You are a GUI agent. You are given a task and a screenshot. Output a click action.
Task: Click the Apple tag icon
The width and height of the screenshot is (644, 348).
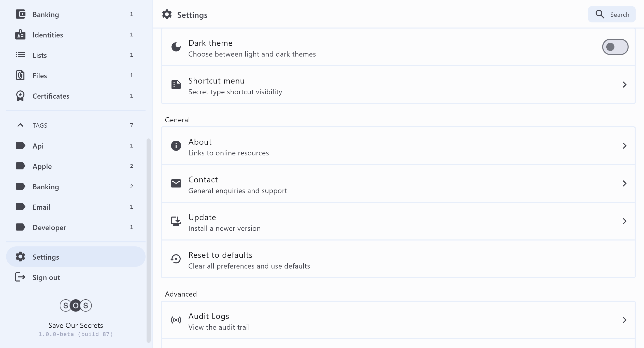point(20,166)
